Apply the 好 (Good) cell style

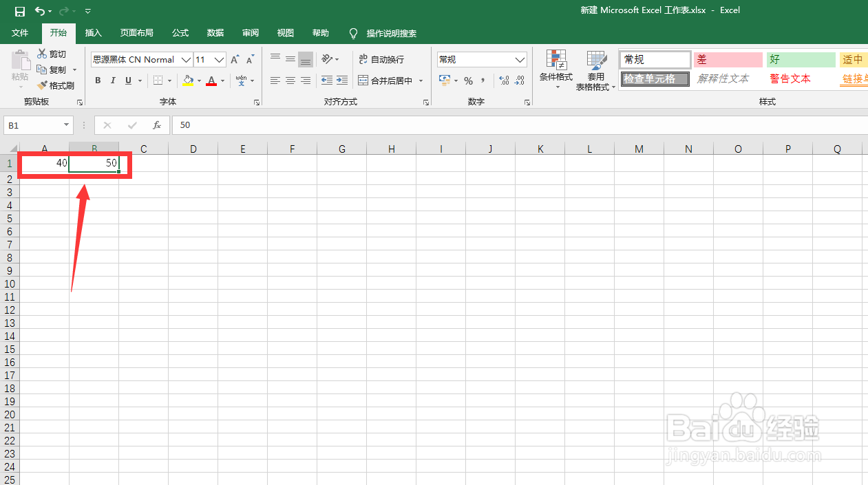pos(801,60)
